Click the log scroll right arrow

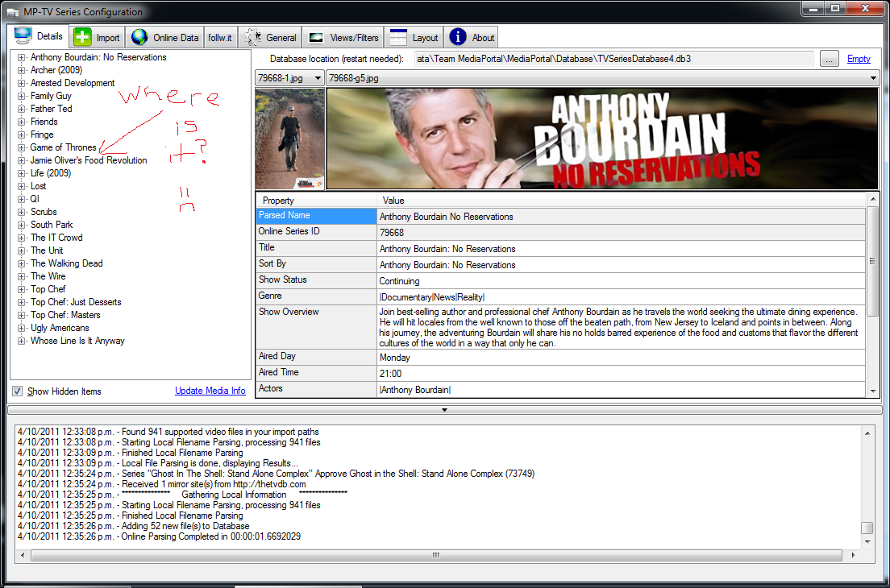click(x=853, y=555)
